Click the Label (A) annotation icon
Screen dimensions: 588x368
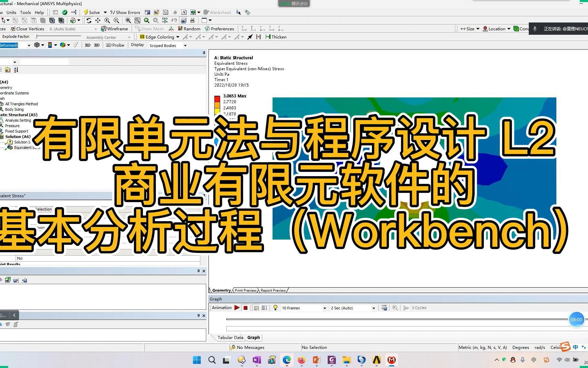tap(184, 12)
